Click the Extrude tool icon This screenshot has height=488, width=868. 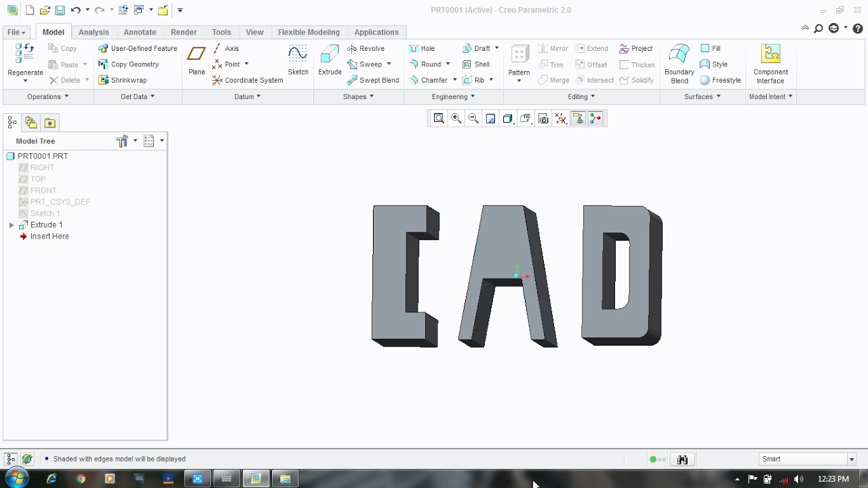(330, 55)
